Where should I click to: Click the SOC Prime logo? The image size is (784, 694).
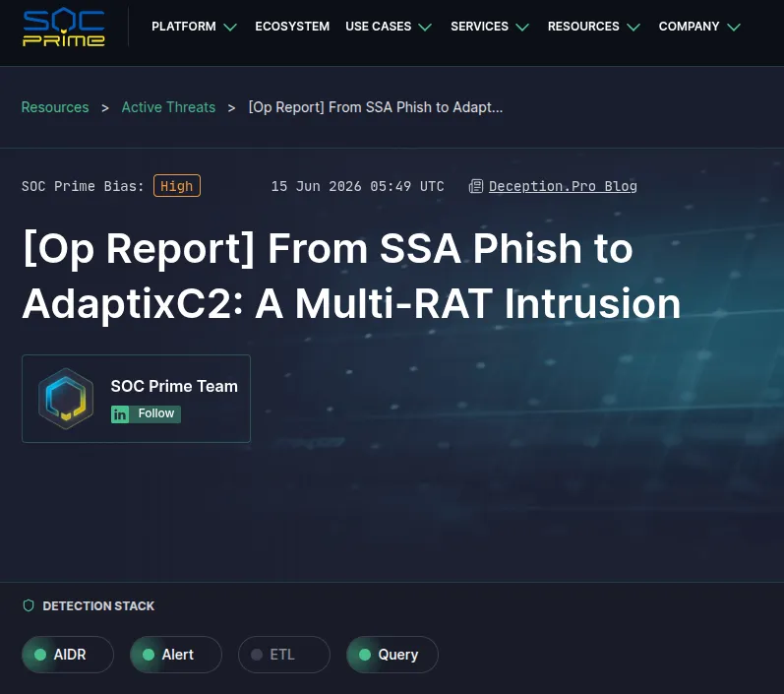64,27
